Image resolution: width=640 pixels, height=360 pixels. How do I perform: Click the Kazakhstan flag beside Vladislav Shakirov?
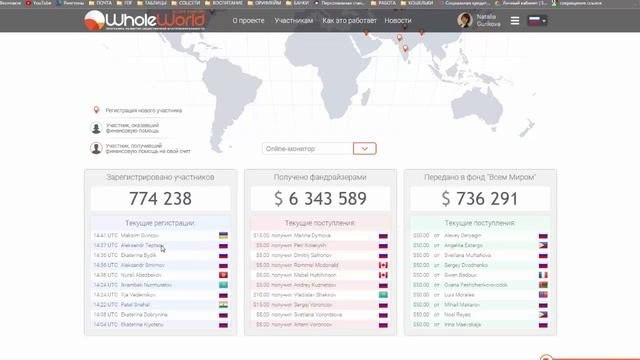point(383,295)
